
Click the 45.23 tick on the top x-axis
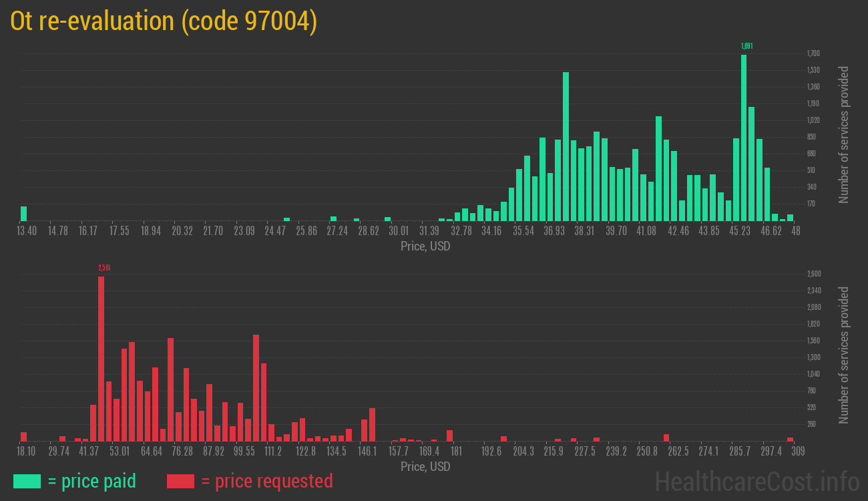[740, 230]
